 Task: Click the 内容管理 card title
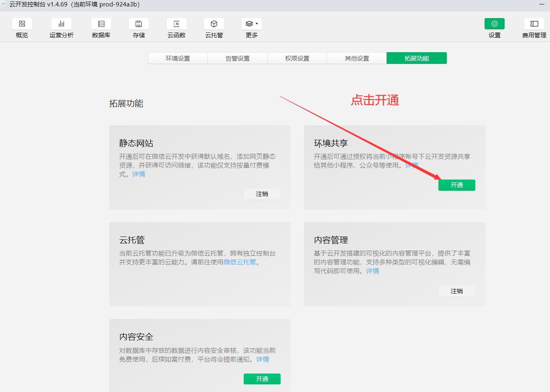tap(331, 240)
